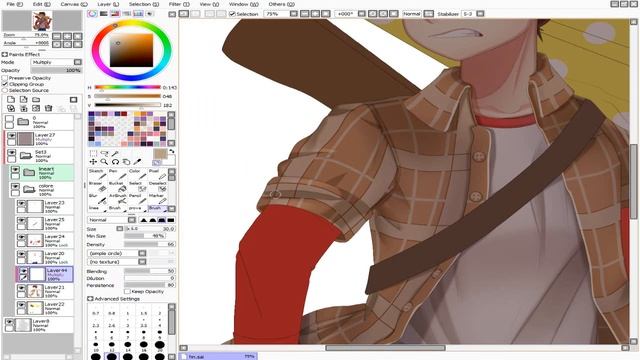Select the Move tool
640x360 pixels.
[93, 162]
